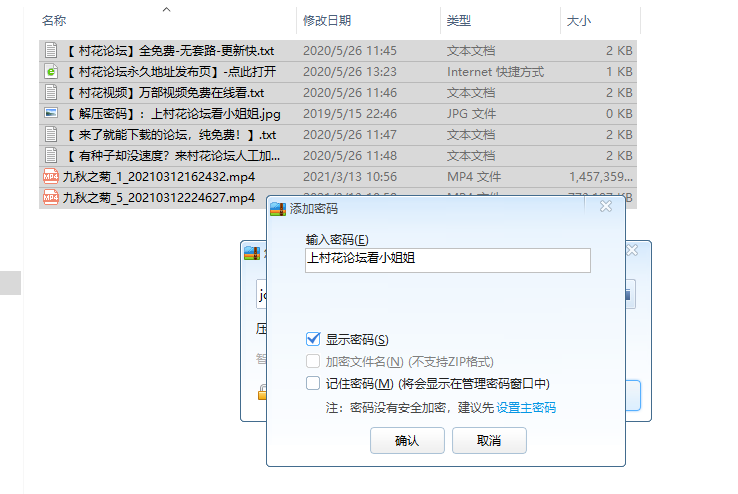Click the 解压密码 JPG file icon
The width and height of the screenshot is (738, 494).
[x=50, y=113]
